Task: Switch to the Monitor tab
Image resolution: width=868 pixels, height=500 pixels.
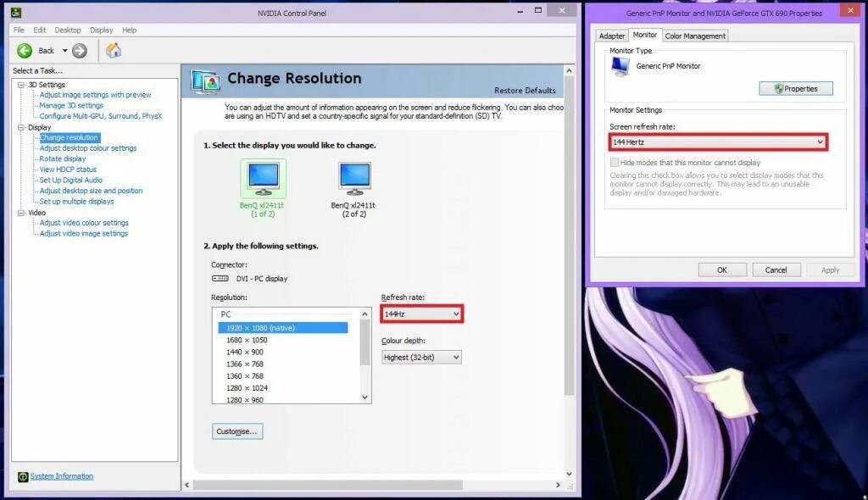Action: pos(644,35)
